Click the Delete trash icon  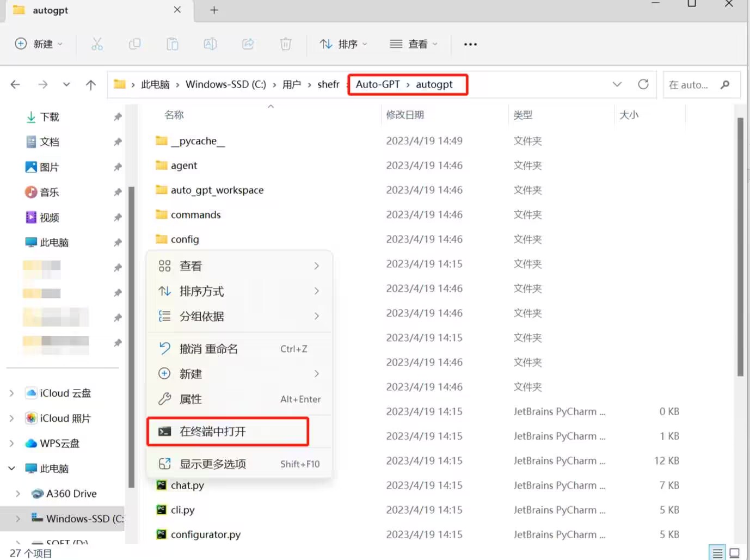coord(286,44)
